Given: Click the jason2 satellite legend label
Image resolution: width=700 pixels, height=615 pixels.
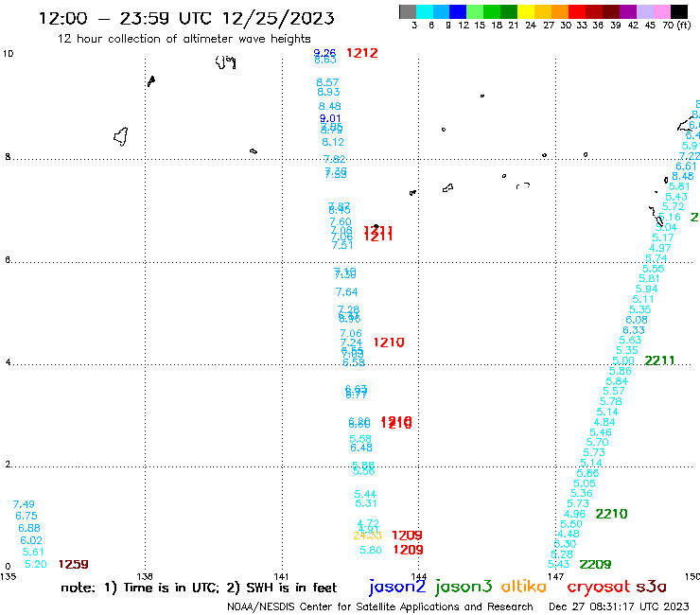Looking at the screenshot, I should [397, 587].
